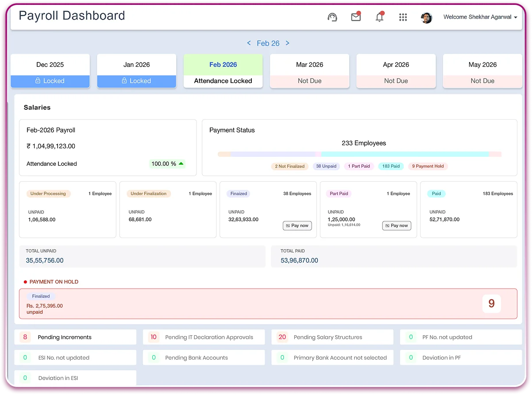The height and width of the screenshot is (395, 532).
Task: Click the Under Finalization status badge
Action: pos(149,194)
